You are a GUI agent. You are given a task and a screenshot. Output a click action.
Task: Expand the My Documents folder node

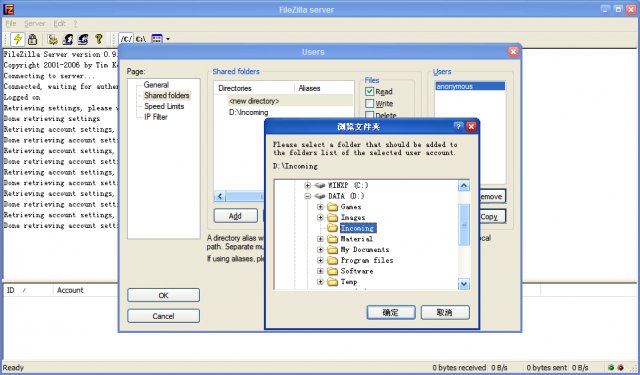pos(320,249)
